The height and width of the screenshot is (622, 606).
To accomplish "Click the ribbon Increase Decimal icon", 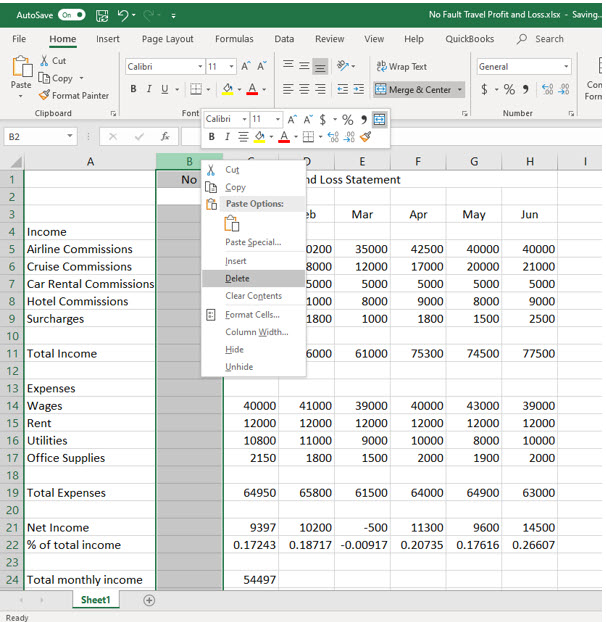I will (x=548, y=89).
